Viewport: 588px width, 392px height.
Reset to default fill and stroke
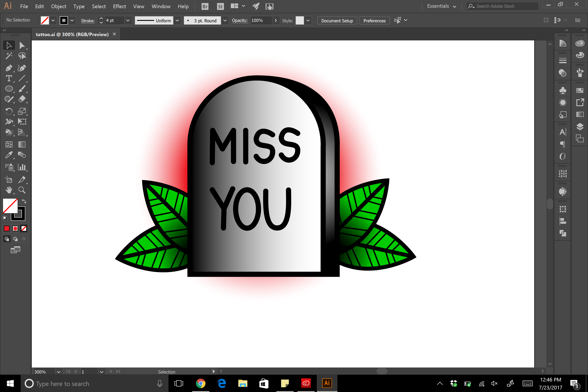tap(5, 218)
